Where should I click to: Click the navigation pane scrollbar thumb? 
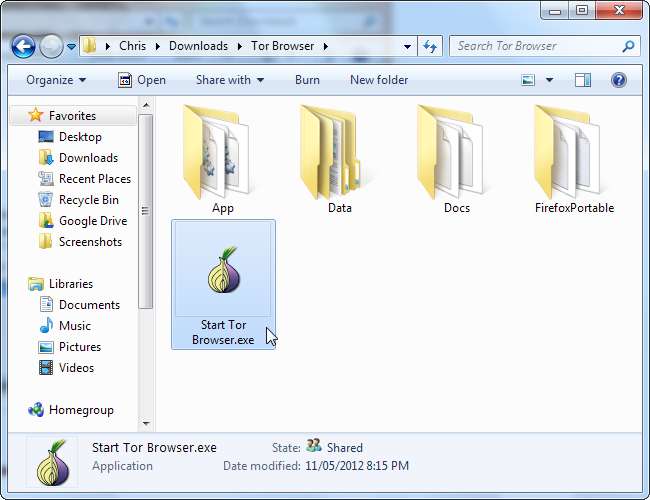click(146, 211)
